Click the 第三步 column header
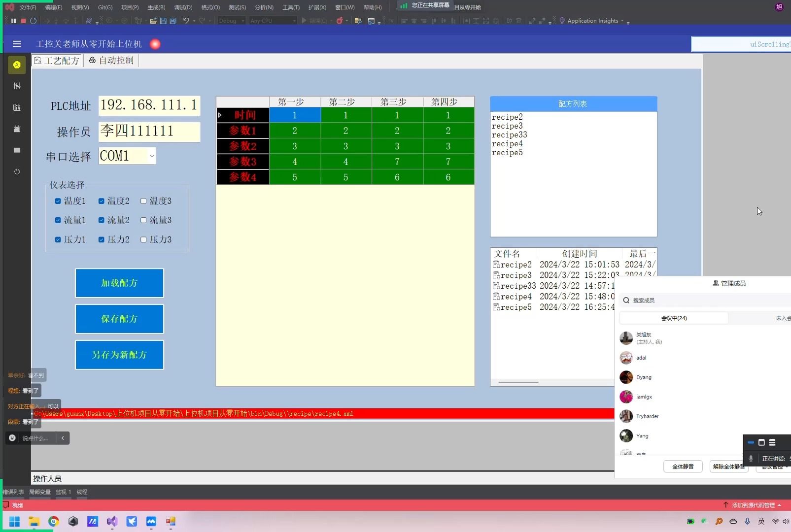The width and height of the screenshot is (791, 532). (x=397, y=102)
